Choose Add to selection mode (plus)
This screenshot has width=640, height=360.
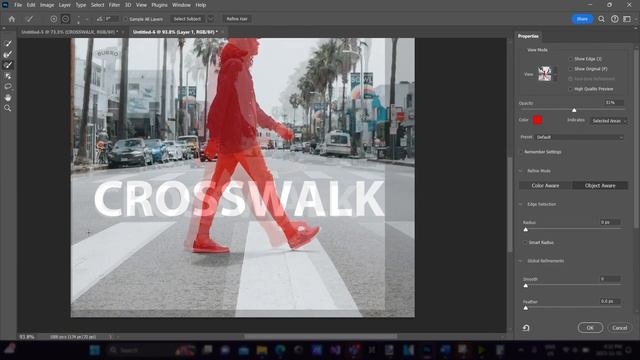pyautogui.click(x=53, y=19)
